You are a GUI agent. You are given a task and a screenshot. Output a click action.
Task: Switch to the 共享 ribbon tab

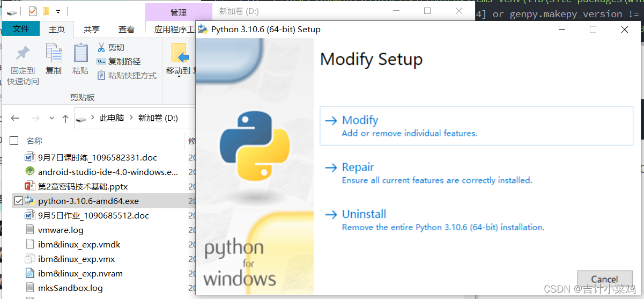[92, 30]
